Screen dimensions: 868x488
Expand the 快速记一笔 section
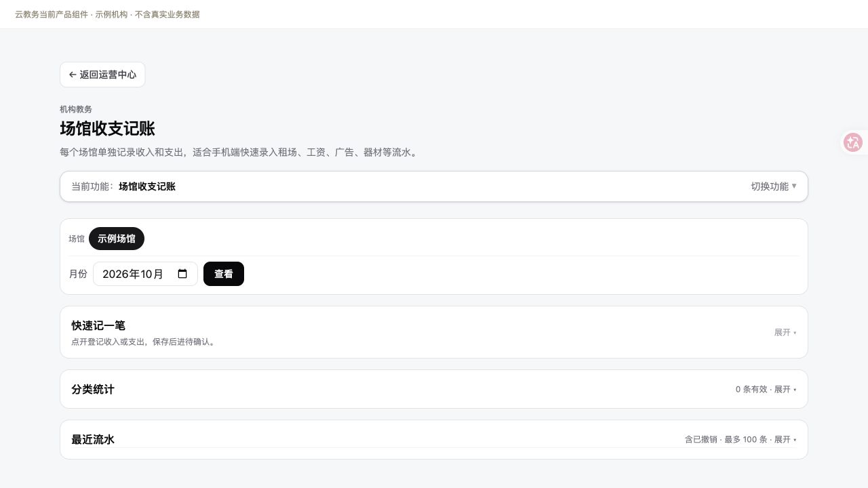(434, 332)
